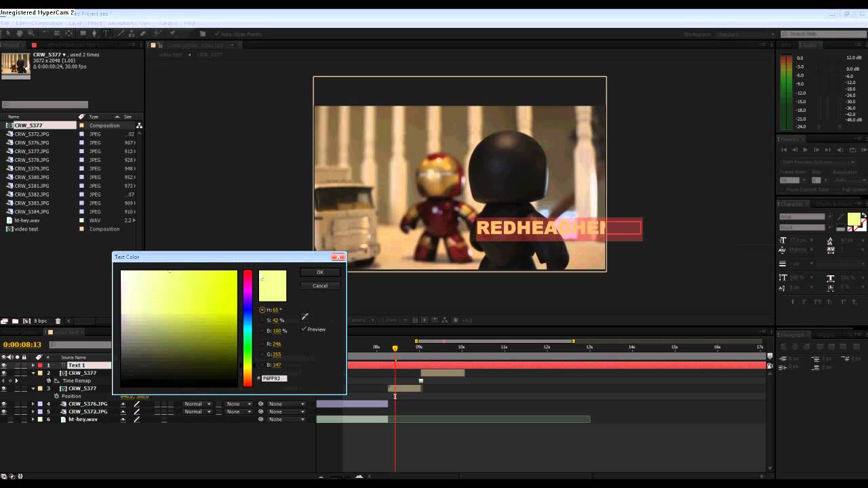868x488 pixels.
Task: Expand the Text 1 layer properties
Action: click(33, 365)
